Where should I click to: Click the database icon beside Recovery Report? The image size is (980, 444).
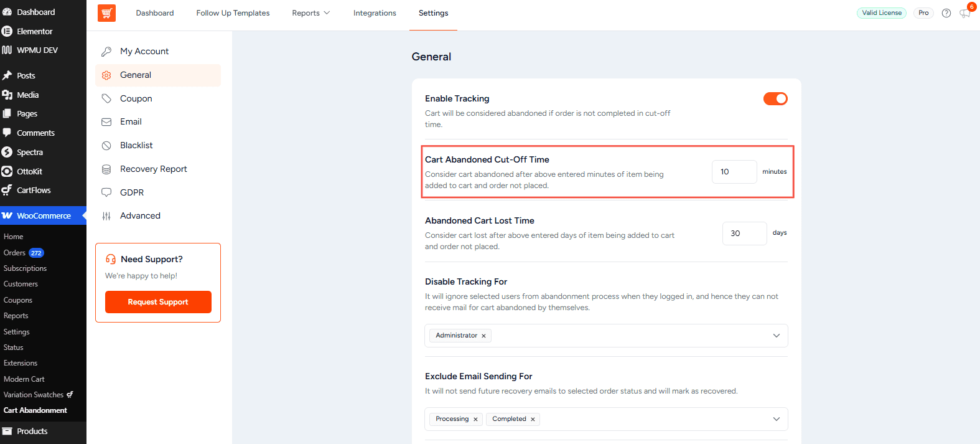tap(106, 169)
